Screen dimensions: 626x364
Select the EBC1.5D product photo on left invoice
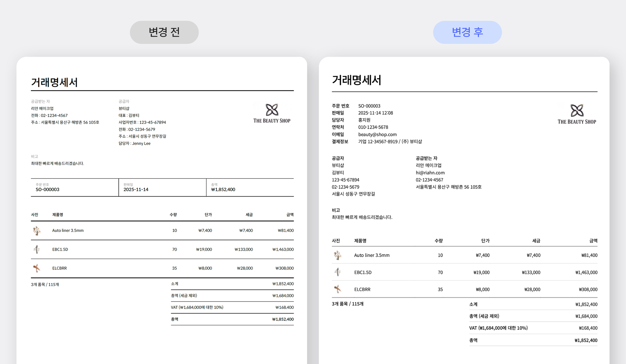click(37, 249)
